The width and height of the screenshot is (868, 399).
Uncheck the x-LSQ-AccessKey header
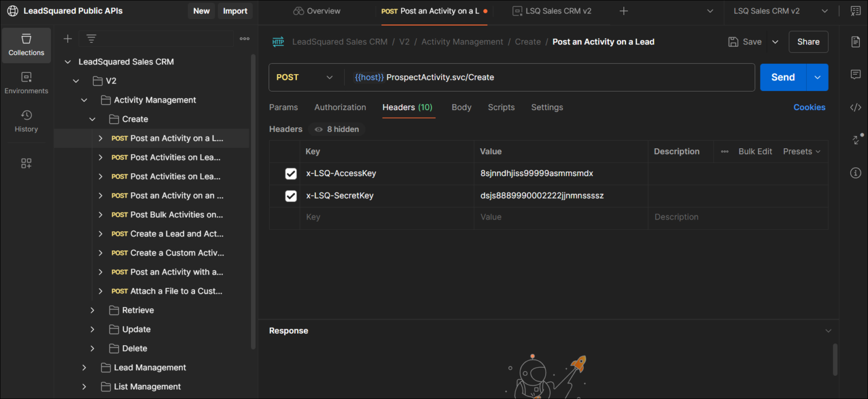point(291,173)
